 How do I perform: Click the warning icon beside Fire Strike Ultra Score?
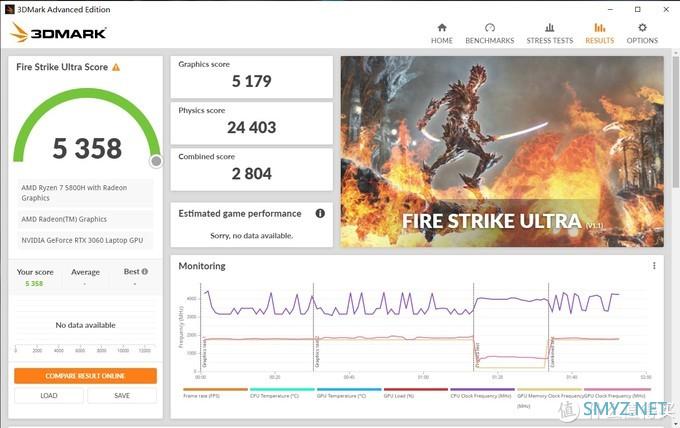click(116, 67)
